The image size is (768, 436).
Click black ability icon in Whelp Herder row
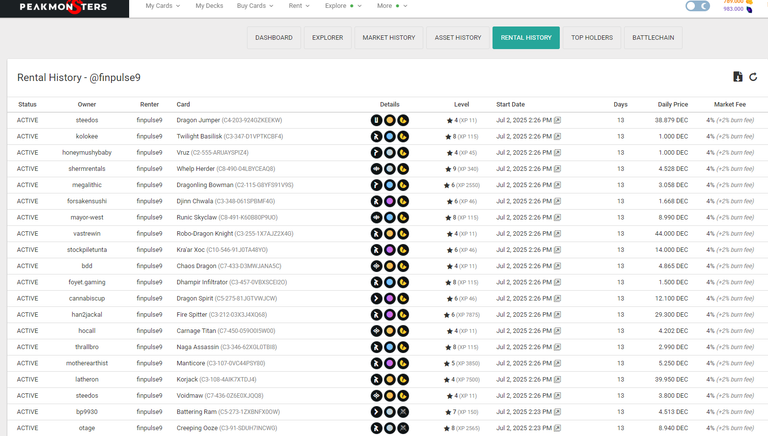point(376,169)
